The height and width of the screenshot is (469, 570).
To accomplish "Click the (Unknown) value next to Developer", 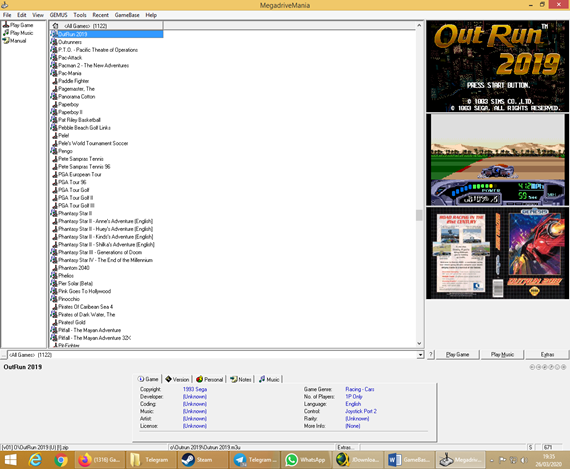I will pyautogui.click(x=195, y=397).
